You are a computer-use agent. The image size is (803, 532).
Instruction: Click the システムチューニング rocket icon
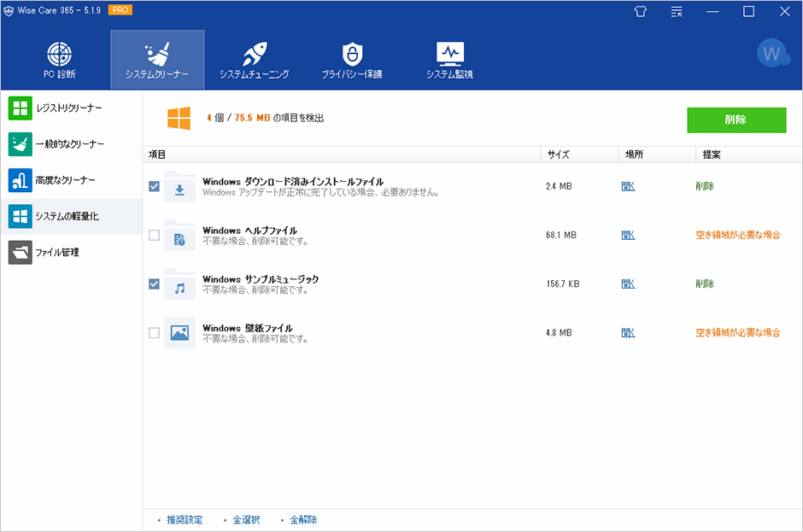(x=255, y=54)
